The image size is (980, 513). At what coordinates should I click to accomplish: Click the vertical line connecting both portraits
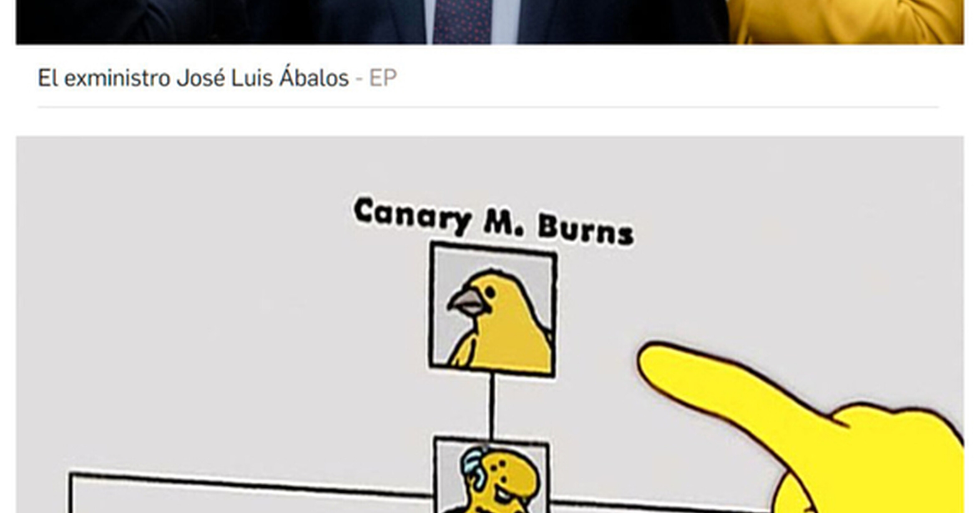tap(492, 407)
